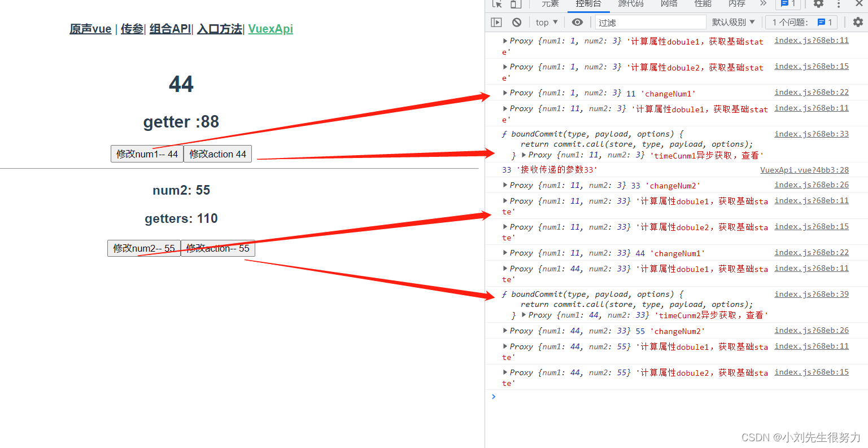Show the console sidebar panel

pyautogui.click(x=496, y=23)
